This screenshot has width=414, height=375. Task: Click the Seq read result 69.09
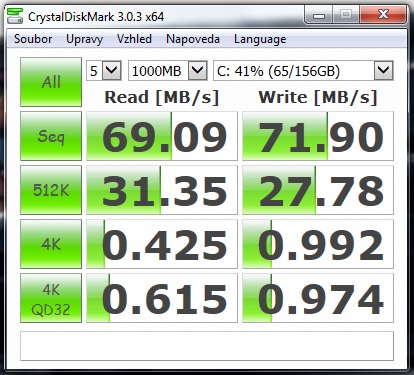pos(162,136)
